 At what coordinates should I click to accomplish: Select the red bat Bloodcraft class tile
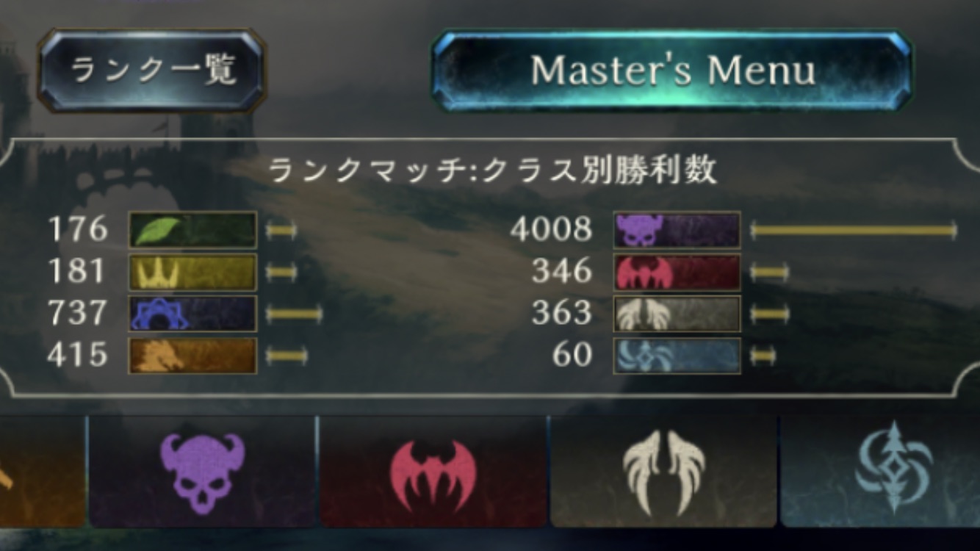[x=433, y=472]
